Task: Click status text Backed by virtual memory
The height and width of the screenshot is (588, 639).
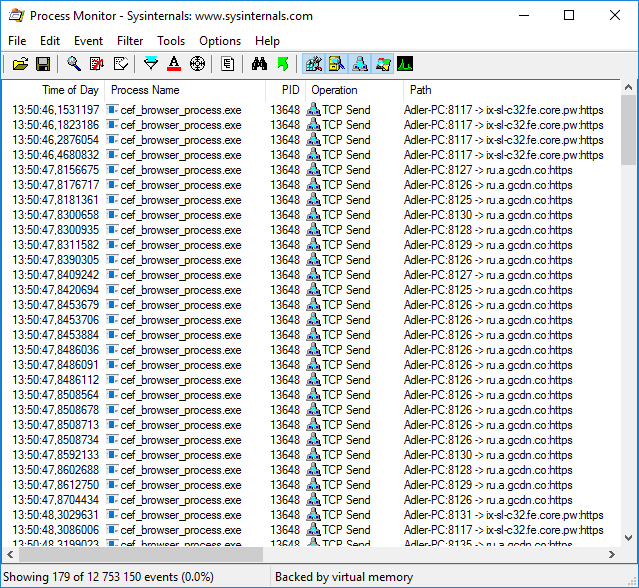Action: [344, 577]
